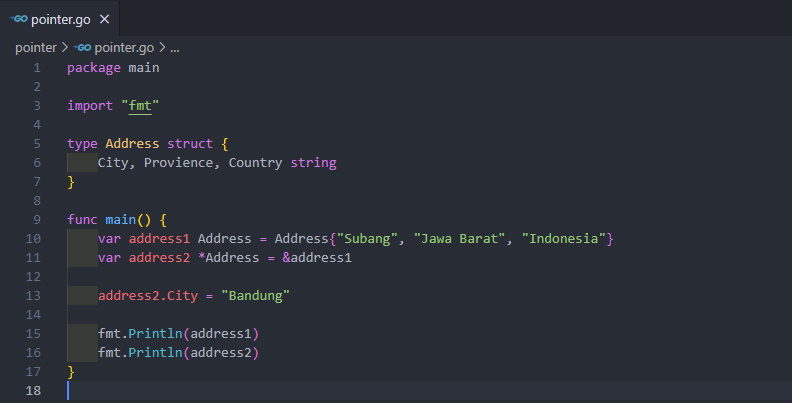This screenshot has height=403, width=792.
Task: Click variable 'address1' on line 10
Action: [159, 238]
